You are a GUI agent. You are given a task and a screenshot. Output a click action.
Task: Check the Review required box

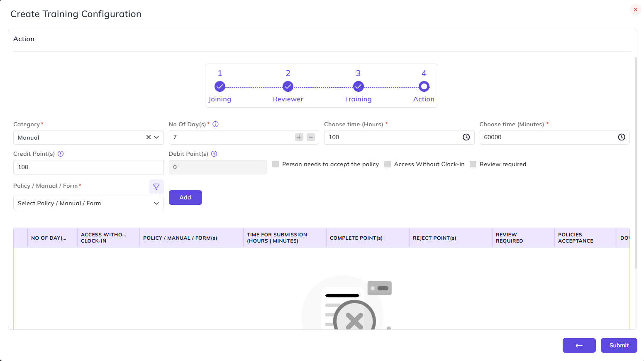click(x=473, y=164)
